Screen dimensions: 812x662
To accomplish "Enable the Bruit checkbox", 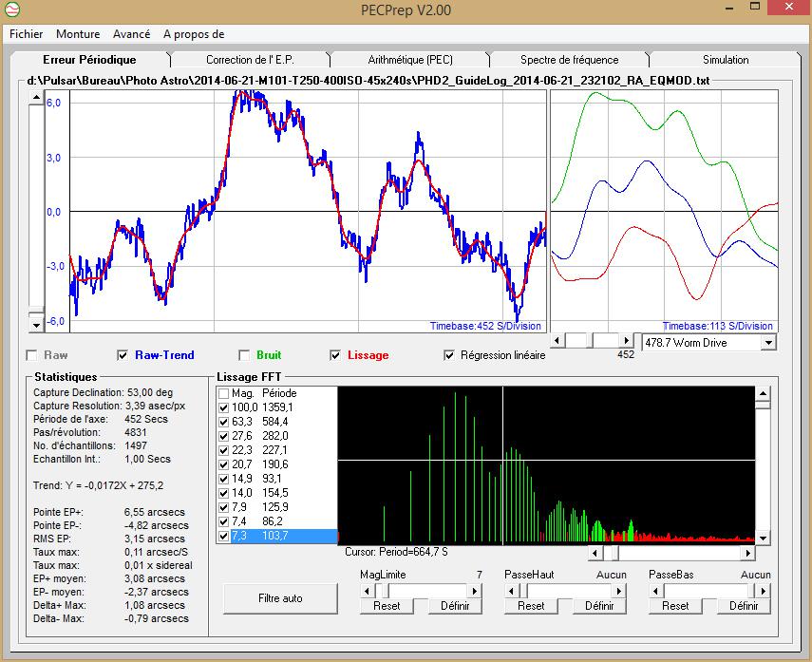I will tap(244, 355).
